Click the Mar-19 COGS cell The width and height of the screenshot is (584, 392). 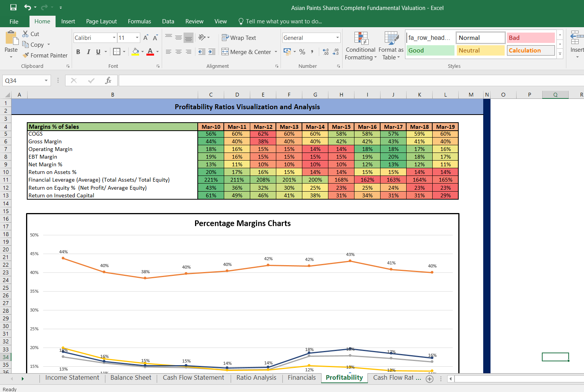(x=445, y=134)
